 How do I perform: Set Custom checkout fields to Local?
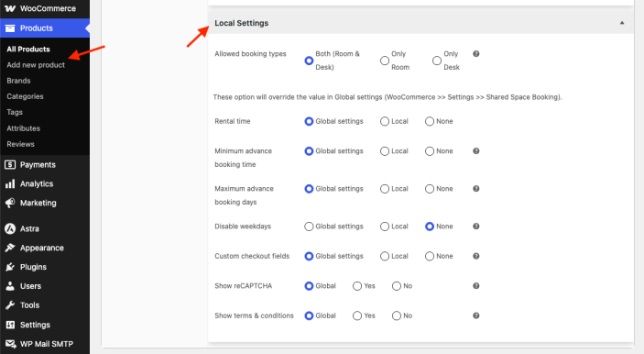pos(385,256)
